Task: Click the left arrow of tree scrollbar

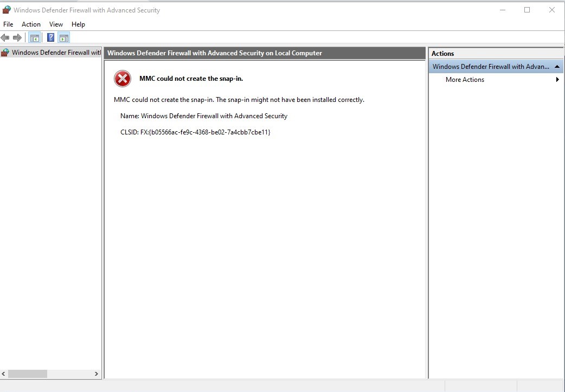Action: point(4,374)
